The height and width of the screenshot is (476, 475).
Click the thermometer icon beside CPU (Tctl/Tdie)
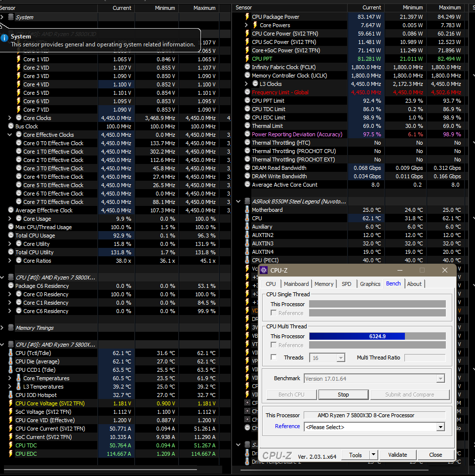pos(11,353)
